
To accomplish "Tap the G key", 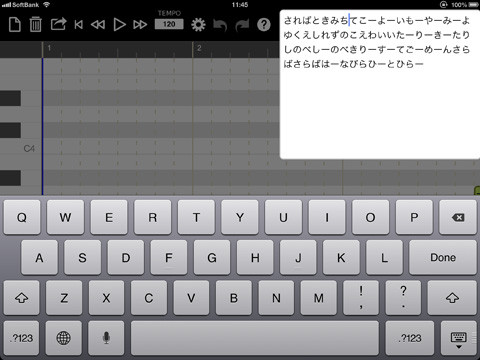I will coord(212,258).
